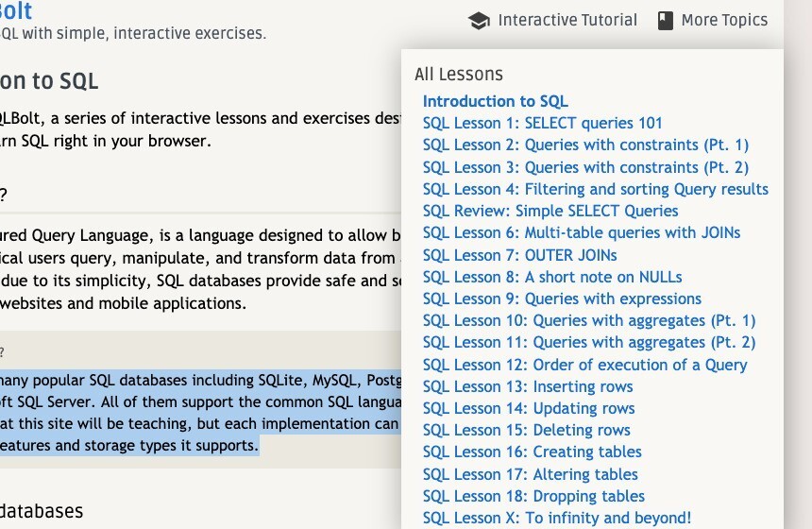The image size is (812, 529).
Task: Click the graduation cap Interactive Tutorial icon
Action: pyautogui.click(x=479, y=20)
